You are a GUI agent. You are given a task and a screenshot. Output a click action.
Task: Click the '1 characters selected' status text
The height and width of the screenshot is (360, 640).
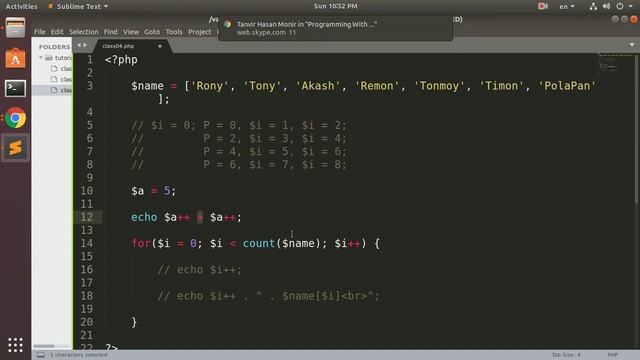(x=79, y=355)
